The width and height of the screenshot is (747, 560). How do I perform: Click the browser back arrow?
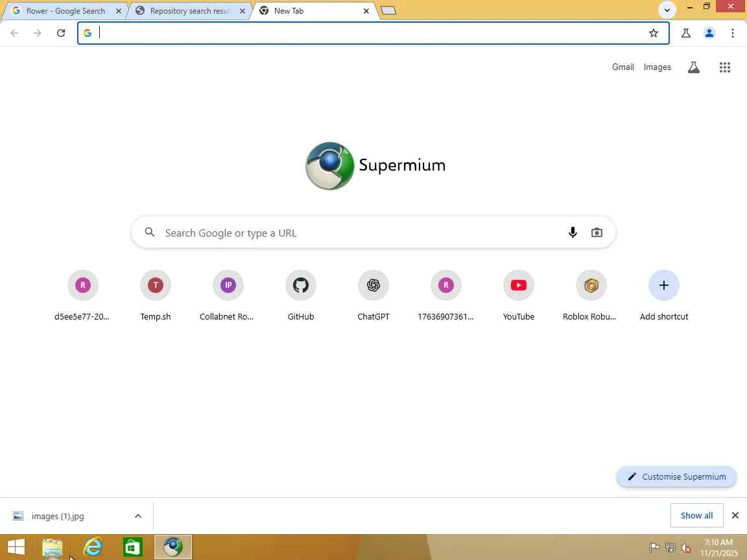pos(14,33)
